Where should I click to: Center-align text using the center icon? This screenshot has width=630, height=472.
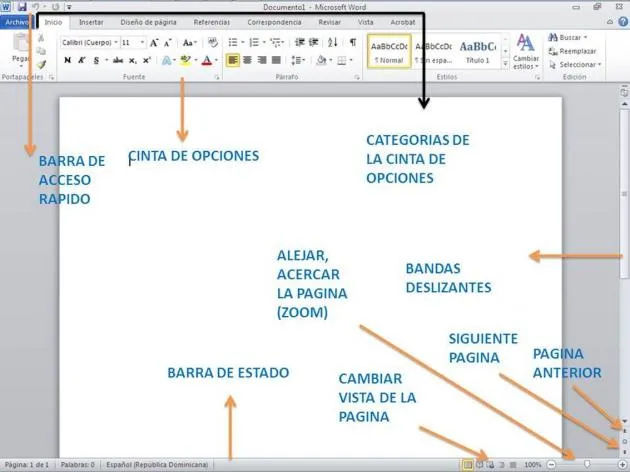(x=247, y=60)
